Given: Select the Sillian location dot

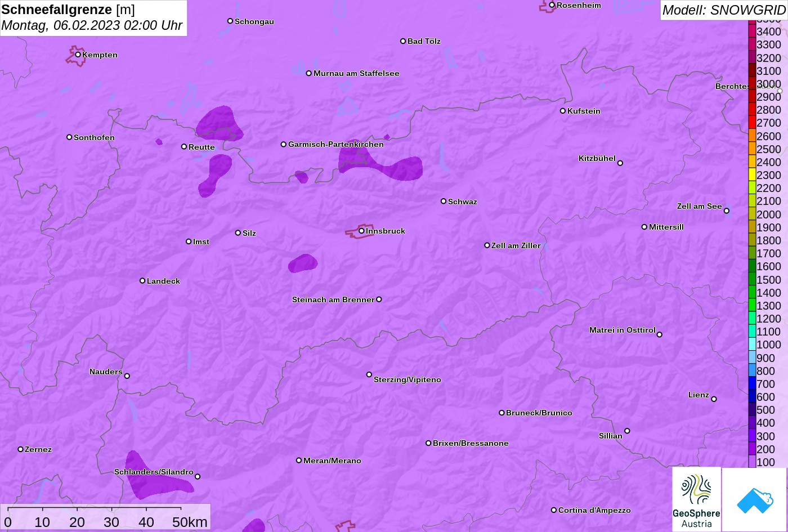Looking at the screenshot, I should (x=627, y=431).
